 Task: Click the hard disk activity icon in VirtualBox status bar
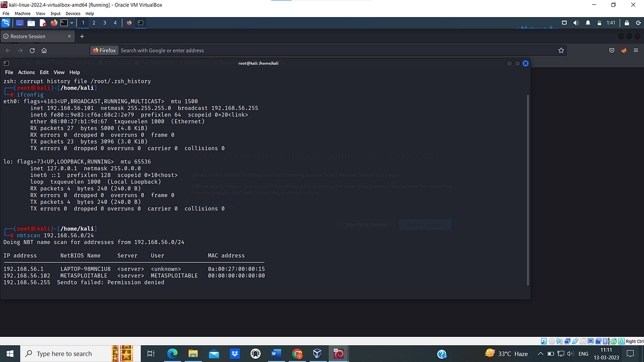coord(543,341)
